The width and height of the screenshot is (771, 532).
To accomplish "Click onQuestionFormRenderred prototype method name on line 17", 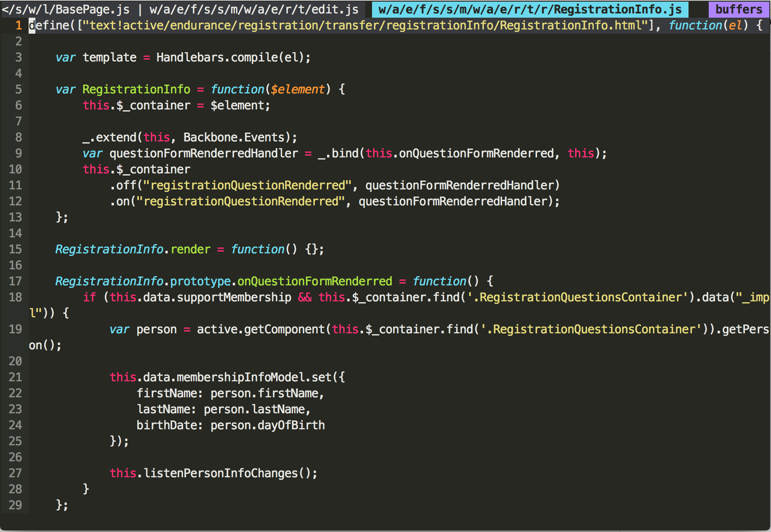I will (x=314, y=282).
